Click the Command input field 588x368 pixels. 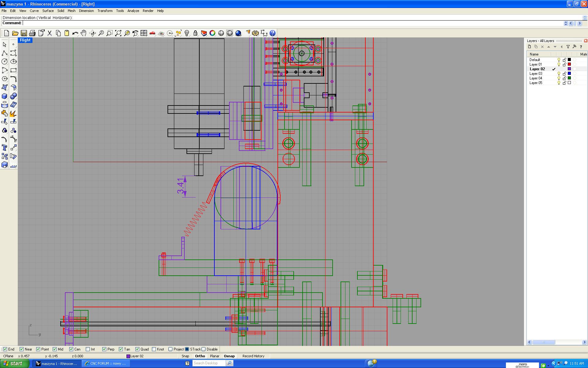point(292,23)
